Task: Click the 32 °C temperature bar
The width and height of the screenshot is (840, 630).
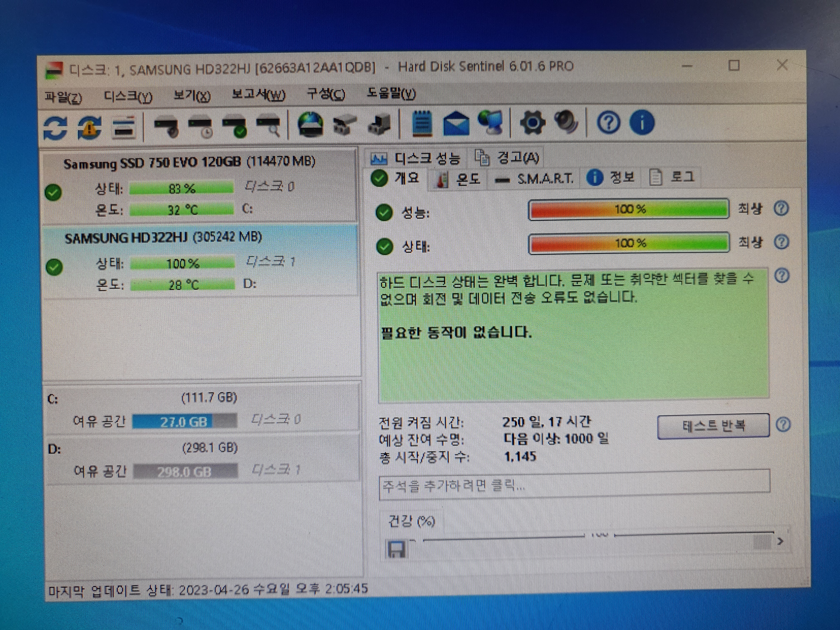Action: (x=182, y=210)
